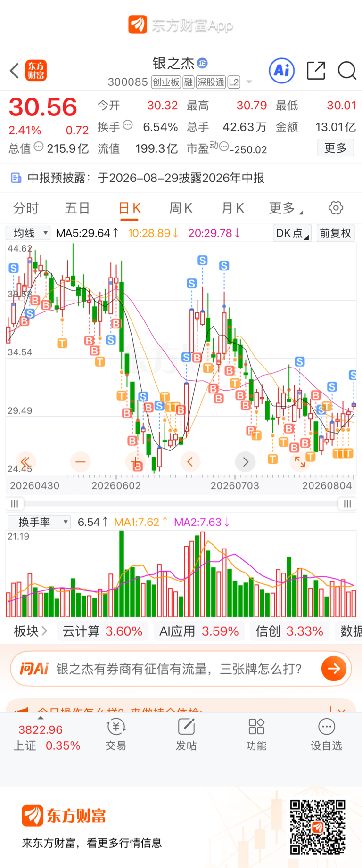Go back with the left arrow
Viewport: 362px width, 868px height.
pos(14,71)
